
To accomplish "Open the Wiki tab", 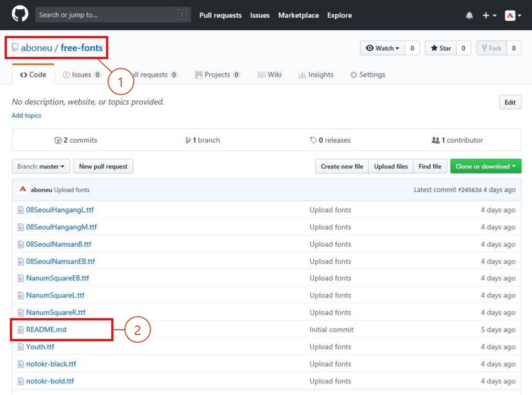I will click(x=270, y=75).
